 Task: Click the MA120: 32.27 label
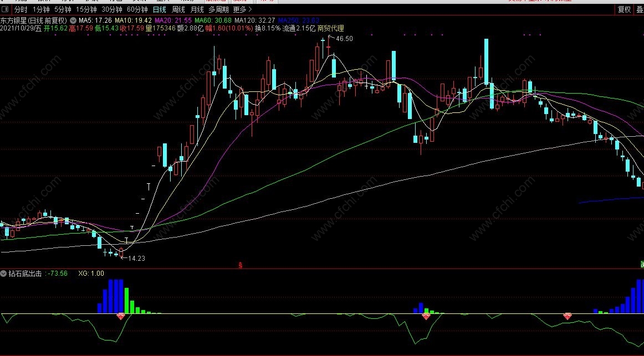point(255,20)
